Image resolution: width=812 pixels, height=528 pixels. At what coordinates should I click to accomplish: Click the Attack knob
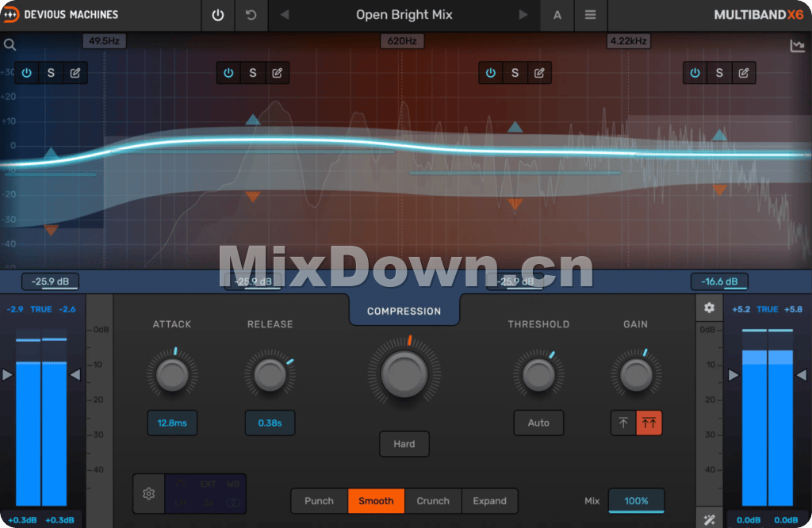pyautogui.click(x=172, y=375)
